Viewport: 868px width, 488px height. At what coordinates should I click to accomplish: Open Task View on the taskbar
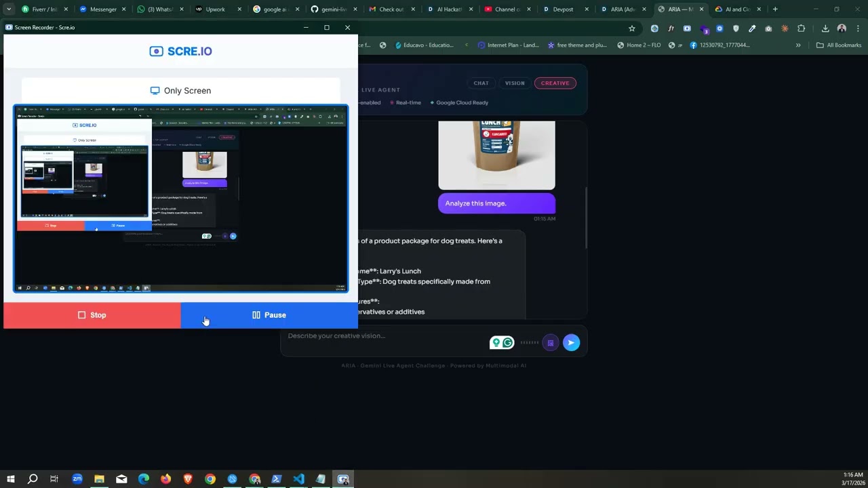54,479
